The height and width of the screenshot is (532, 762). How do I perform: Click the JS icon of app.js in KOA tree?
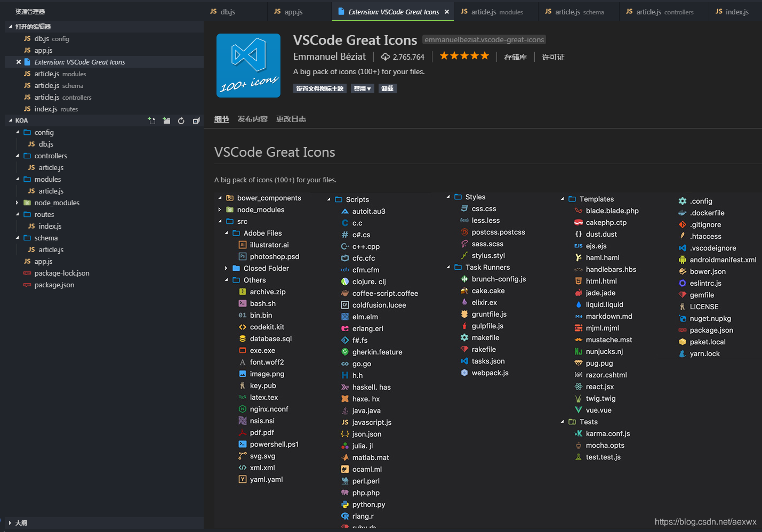coord(27,261)
